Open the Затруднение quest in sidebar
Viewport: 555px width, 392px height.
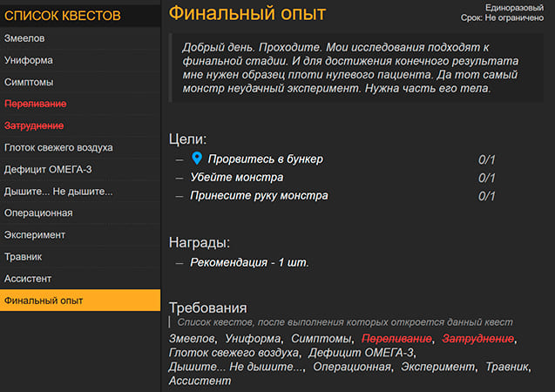point(34,125)
